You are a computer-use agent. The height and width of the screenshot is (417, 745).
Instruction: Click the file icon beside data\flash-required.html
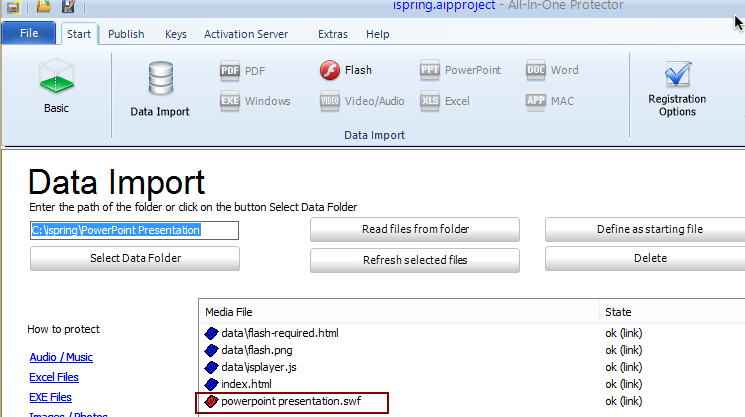[x=211, y=333]
